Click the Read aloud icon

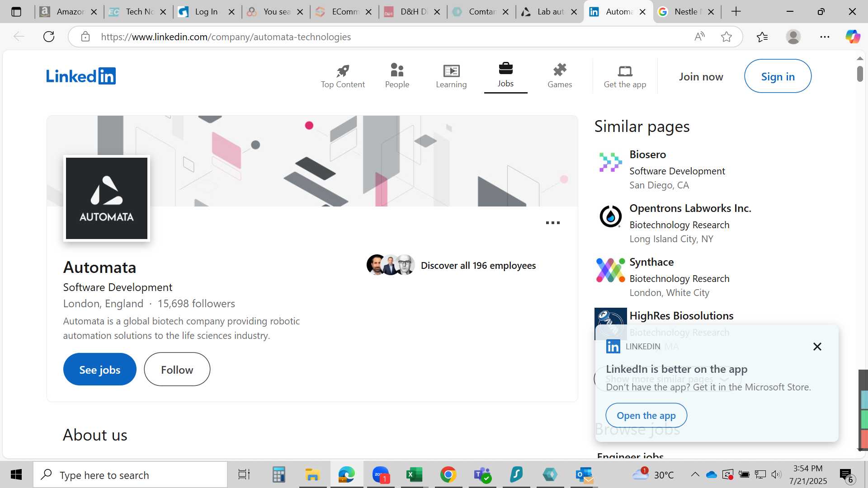[x=699, y=37]
